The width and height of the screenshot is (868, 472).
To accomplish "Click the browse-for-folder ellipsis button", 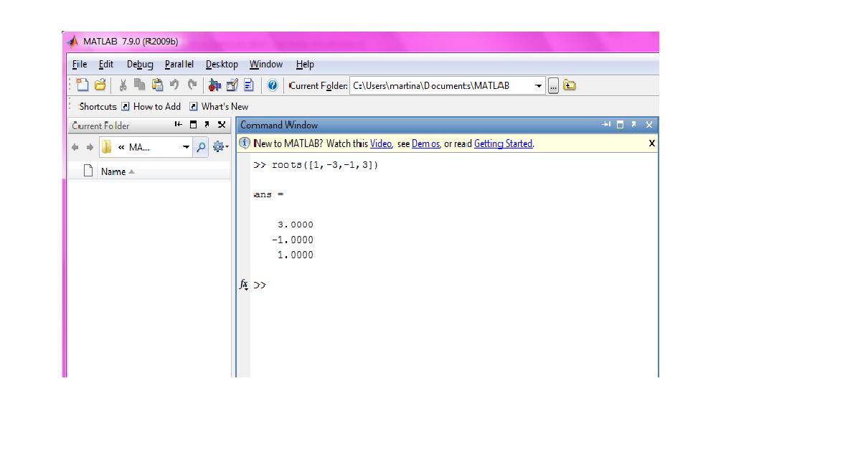I will pyautogui.click(x=554, y=85).
